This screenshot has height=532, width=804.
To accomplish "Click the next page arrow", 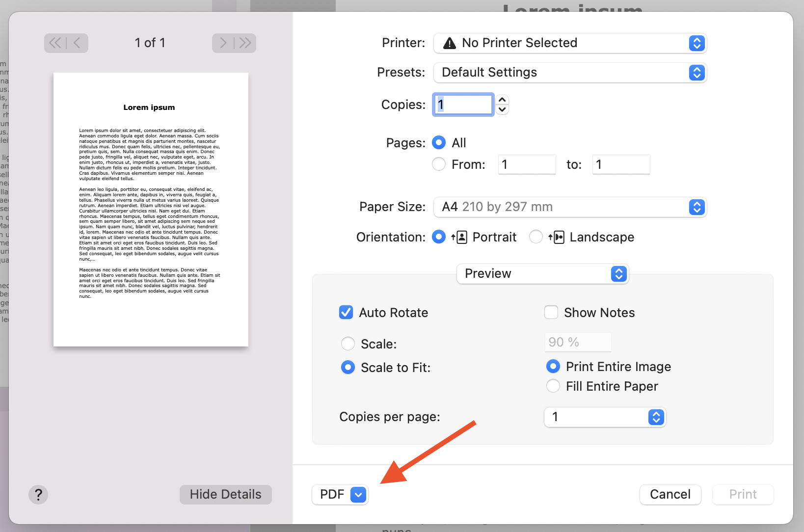I will pyautogui.click(x=223, y=43).
